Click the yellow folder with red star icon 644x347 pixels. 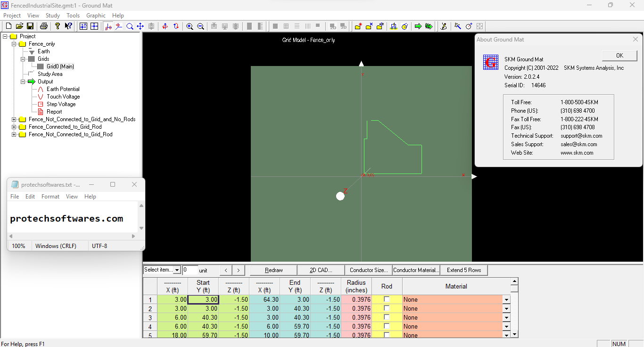pos(358,26)
